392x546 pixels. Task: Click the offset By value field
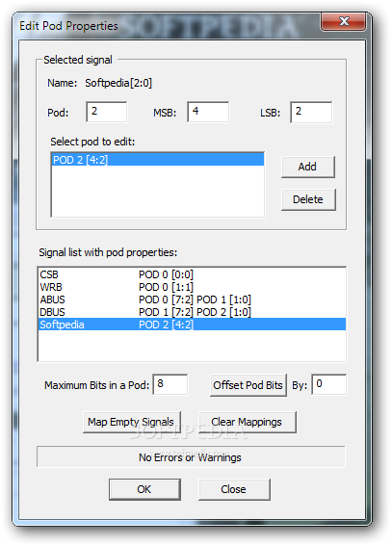(x=329, y=384)
